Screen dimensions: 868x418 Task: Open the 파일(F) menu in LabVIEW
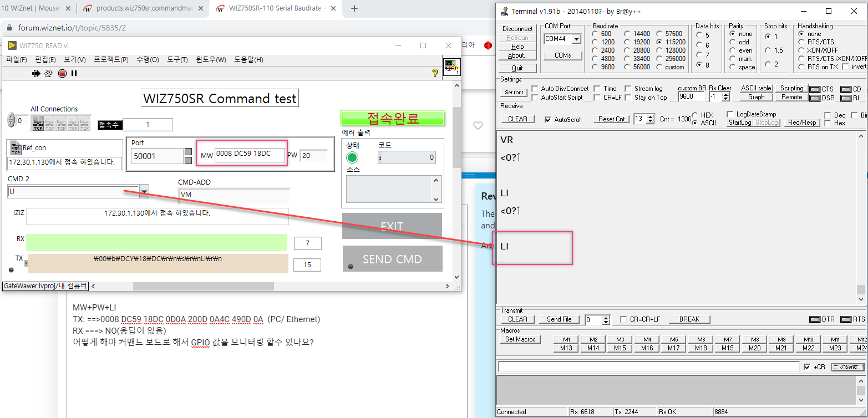click(17, 59)
